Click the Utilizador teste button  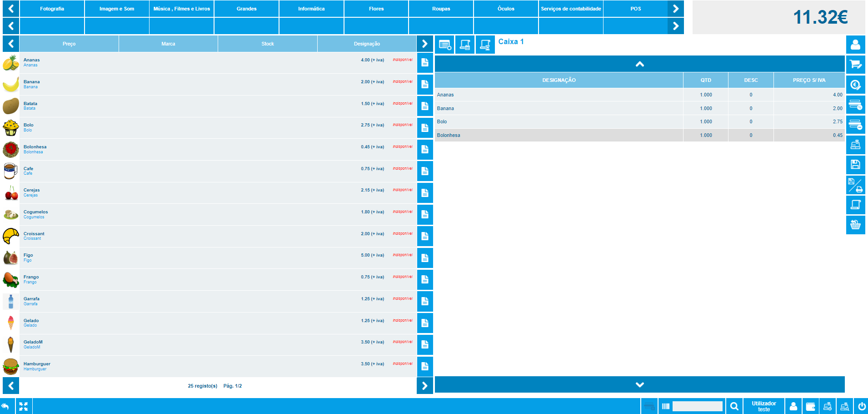(764, 406)
